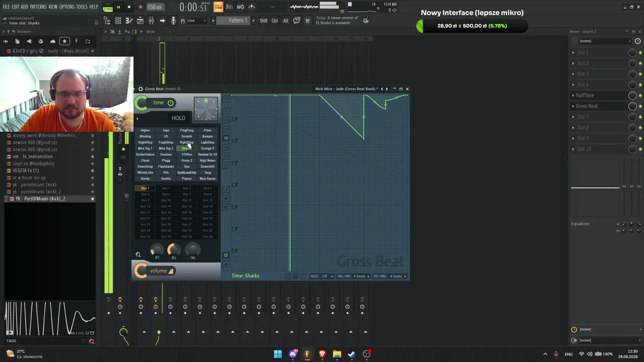Screen dimensions: 644x362
Task: Click the globe icon in Browser tabs
Action: [41, 41]
